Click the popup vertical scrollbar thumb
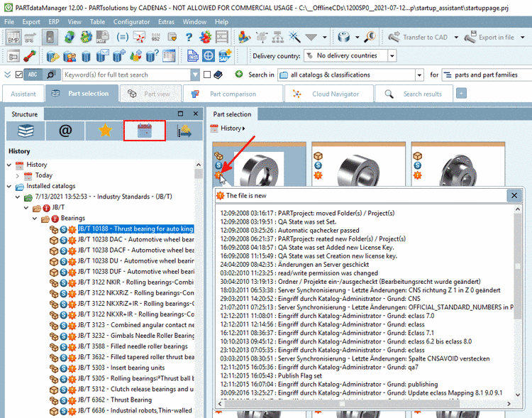Viewport: 532px width, 418px height. tap(517, 267)
